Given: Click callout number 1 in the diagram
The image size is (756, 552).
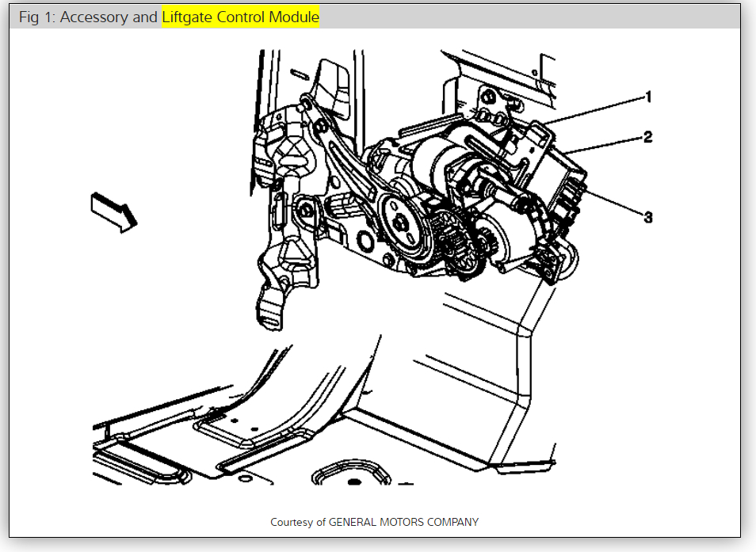Looking at the screenshot, I should coord(648,97).
